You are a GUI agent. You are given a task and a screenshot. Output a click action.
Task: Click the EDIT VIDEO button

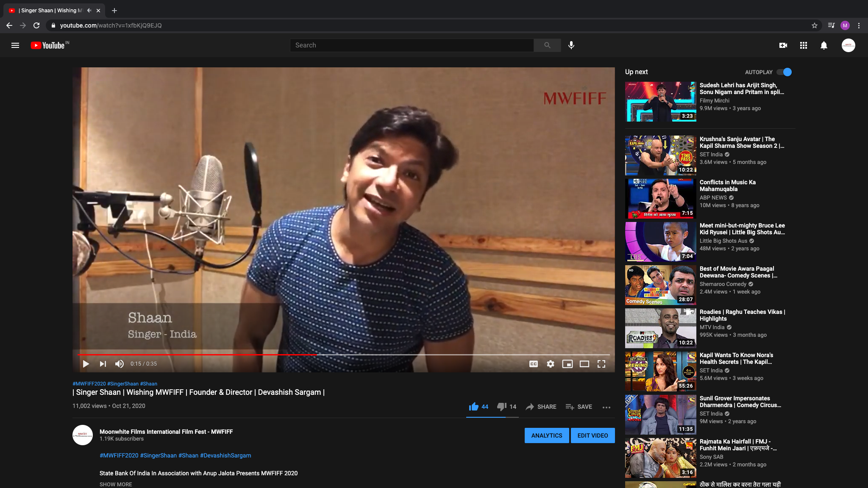[x=593, y=435]
